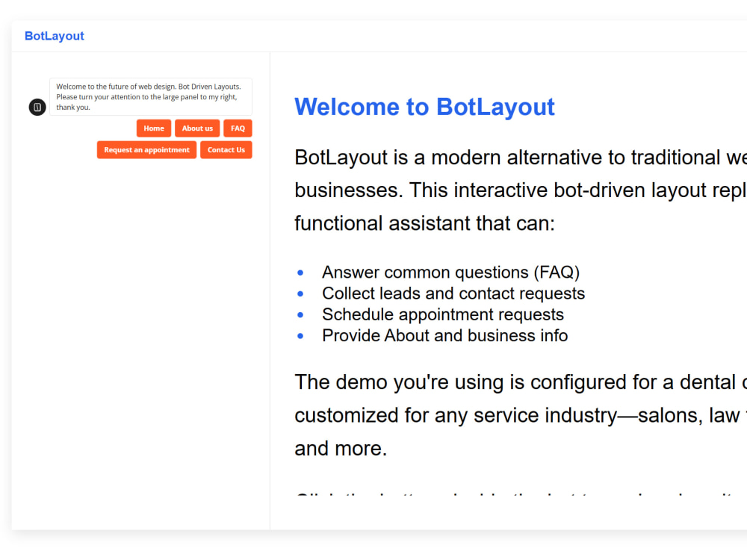Click the bot avatar icon

[x=37, y=107]
